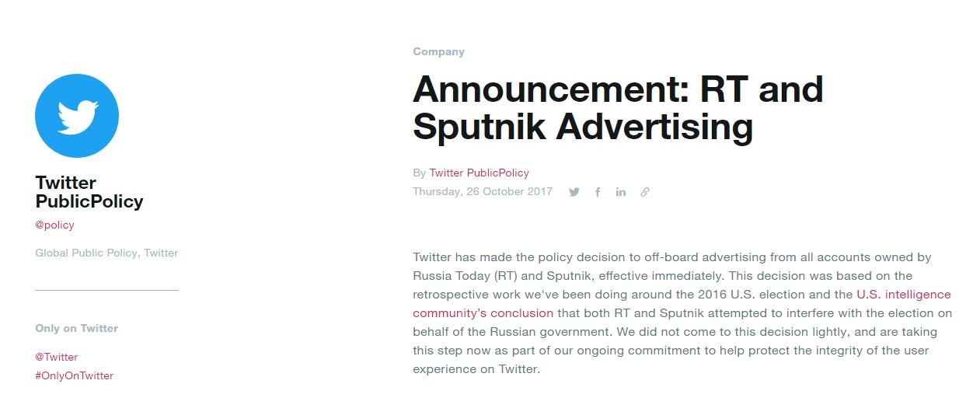Follow the U.S. intelligence community's conclusion link
The height and width of the screenshot is (398, 980).
point(682,304)
